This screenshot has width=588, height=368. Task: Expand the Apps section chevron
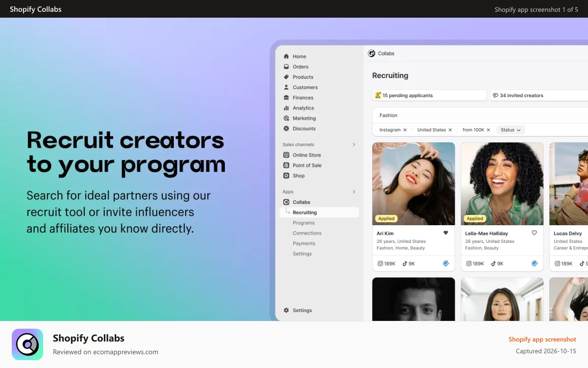click(354, 192)
